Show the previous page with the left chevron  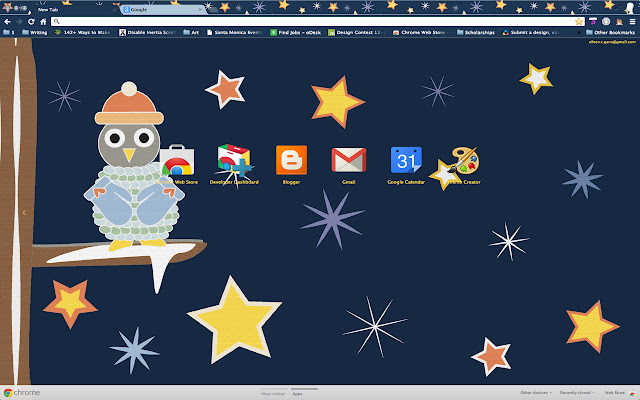point(24,212)
